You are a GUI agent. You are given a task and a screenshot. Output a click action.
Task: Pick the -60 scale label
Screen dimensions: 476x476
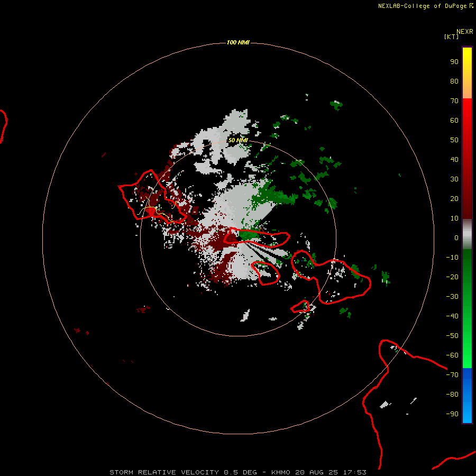452,355
